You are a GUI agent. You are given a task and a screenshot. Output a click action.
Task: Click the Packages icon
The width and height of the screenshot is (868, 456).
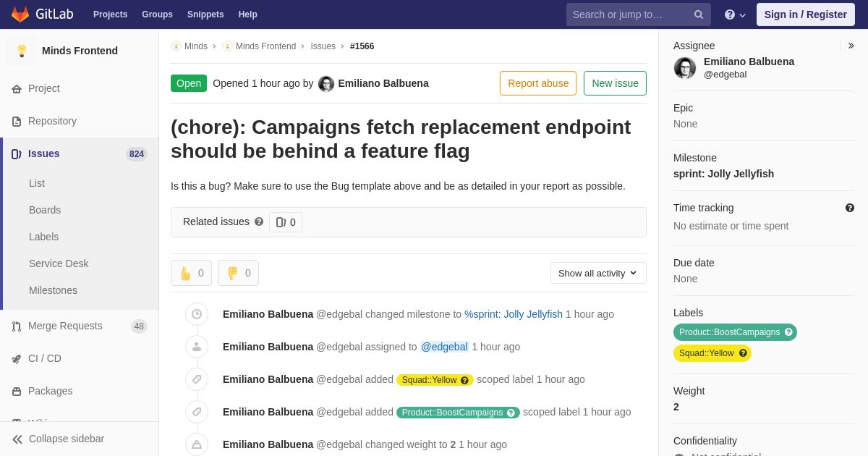(x=17, y=392)
